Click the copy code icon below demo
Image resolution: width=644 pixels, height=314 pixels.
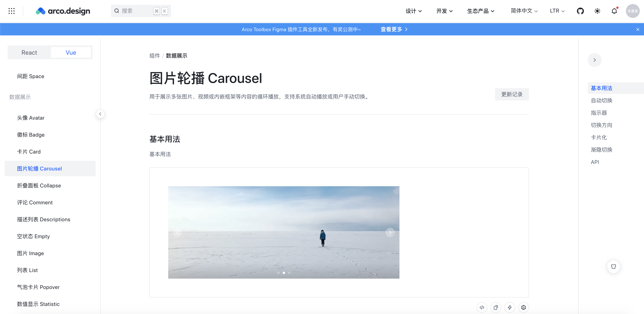tap(495, 307)
